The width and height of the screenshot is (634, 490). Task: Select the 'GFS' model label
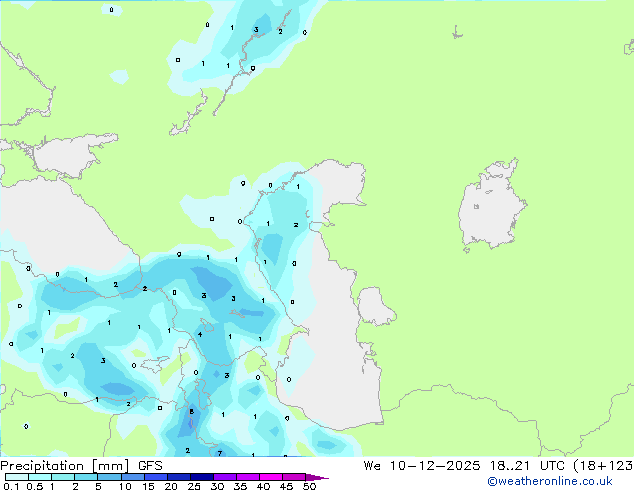click(x=150, y=466)
